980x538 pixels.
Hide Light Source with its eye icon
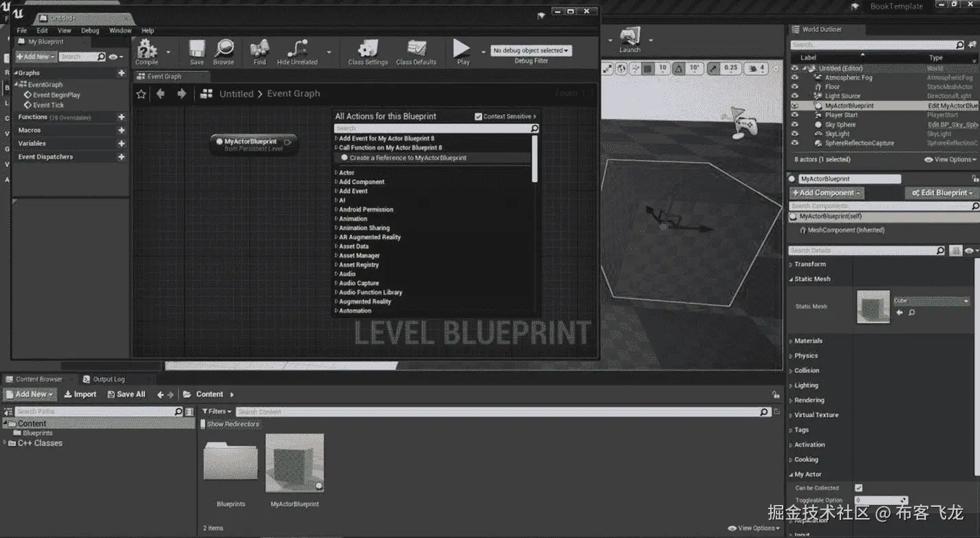tap(795, 96)
